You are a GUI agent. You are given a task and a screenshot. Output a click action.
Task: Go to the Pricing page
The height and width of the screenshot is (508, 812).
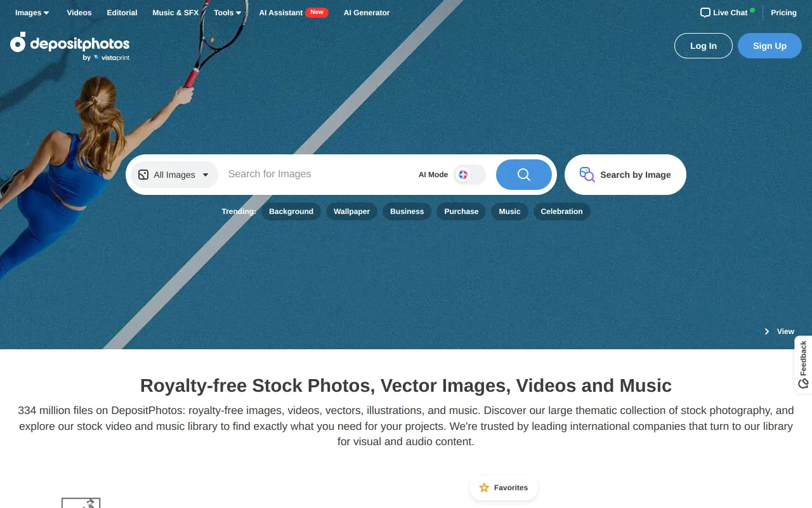pyautogui.click(x=783, y=13)
